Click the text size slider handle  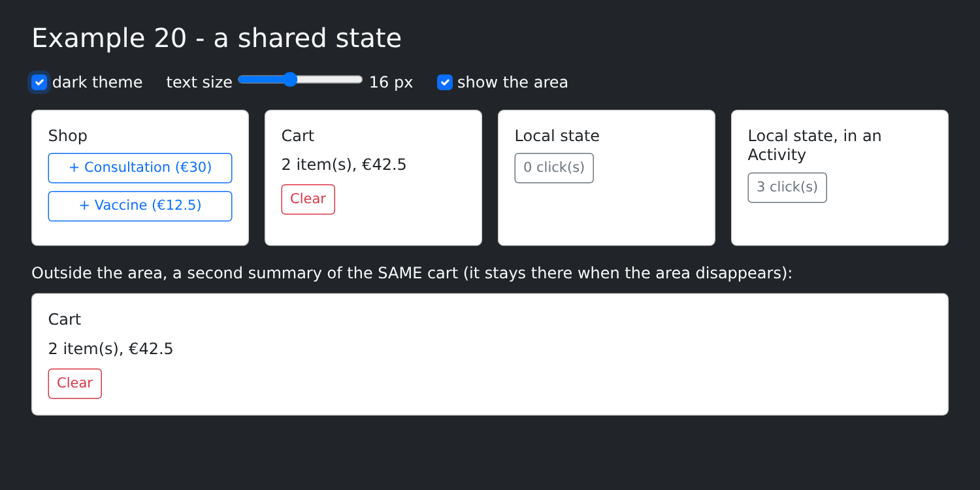290,80
